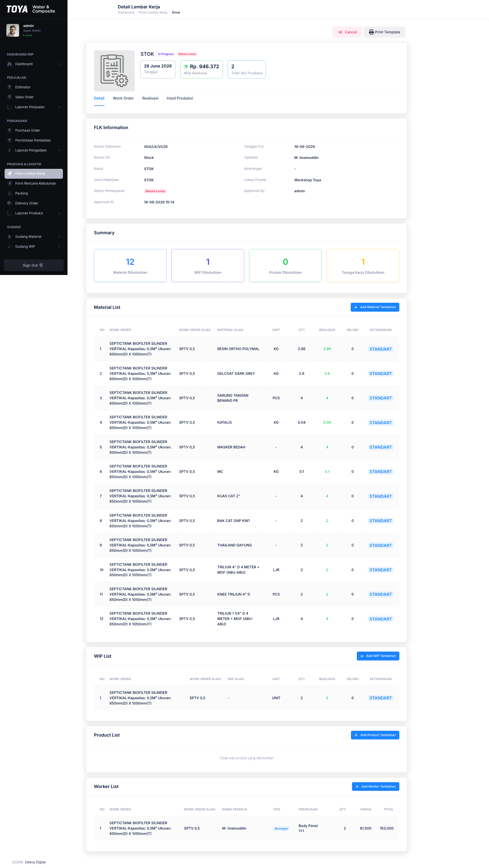Viewport: 489px width, 868px height.
Task: Open the Dashboard sidebar icon
Action: click(x=9, y=64)
